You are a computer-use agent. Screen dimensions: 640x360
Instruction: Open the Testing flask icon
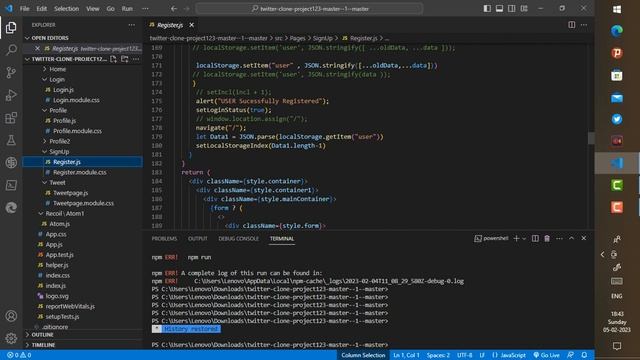(11, 140)
